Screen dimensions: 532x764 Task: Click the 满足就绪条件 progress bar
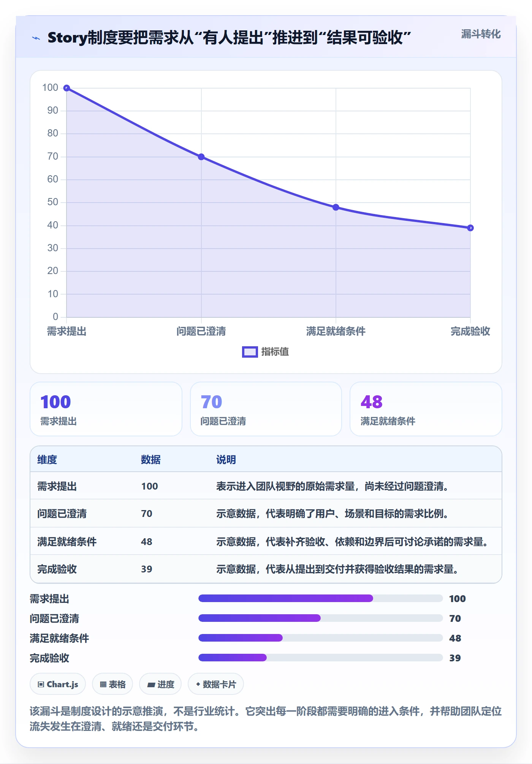[321, 638]
